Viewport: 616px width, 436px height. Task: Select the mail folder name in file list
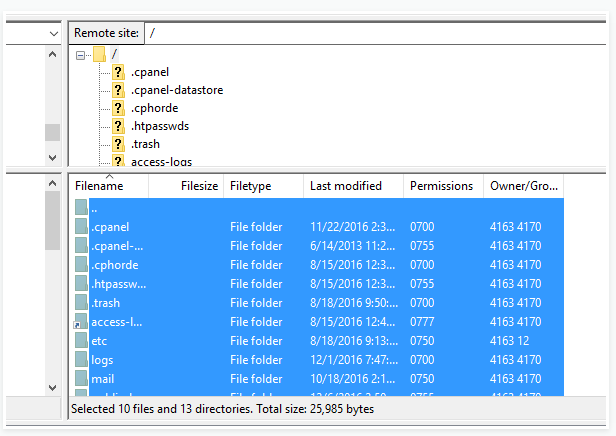tap(103, 379)
